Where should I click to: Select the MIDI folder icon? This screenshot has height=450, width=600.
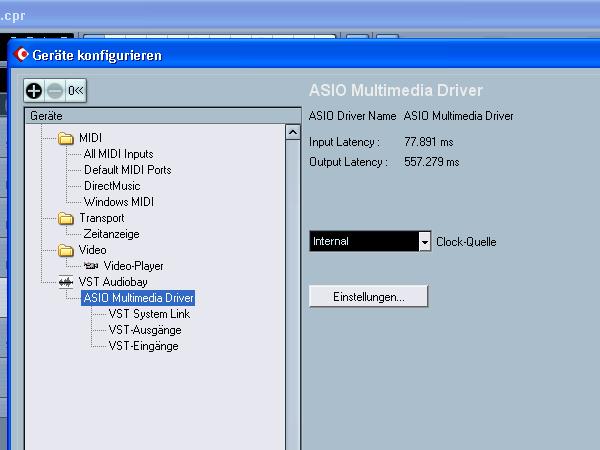coord(66,138)
